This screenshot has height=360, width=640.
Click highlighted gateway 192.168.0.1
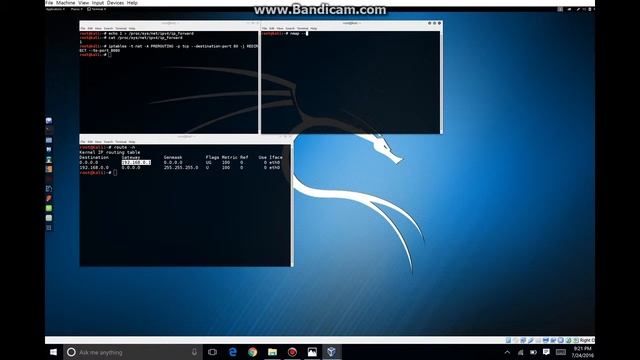[136, 162]
